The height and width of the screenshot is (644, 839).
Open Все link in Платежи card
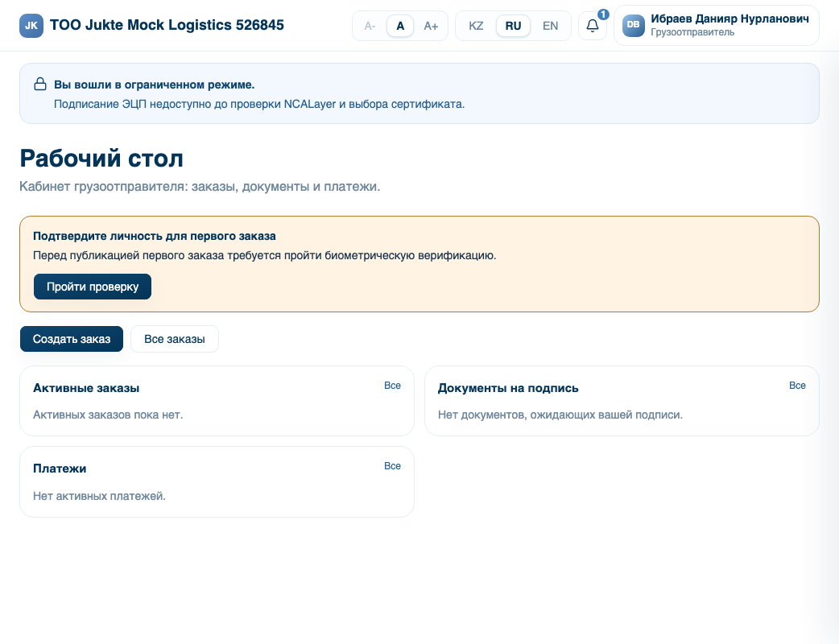(392, 466)
